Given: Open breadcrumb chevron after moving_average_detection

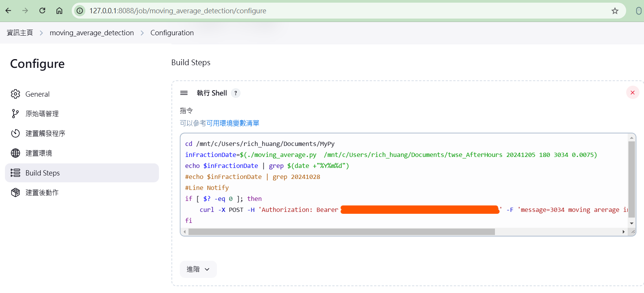Looking at the screenshot, I should 142,33.
